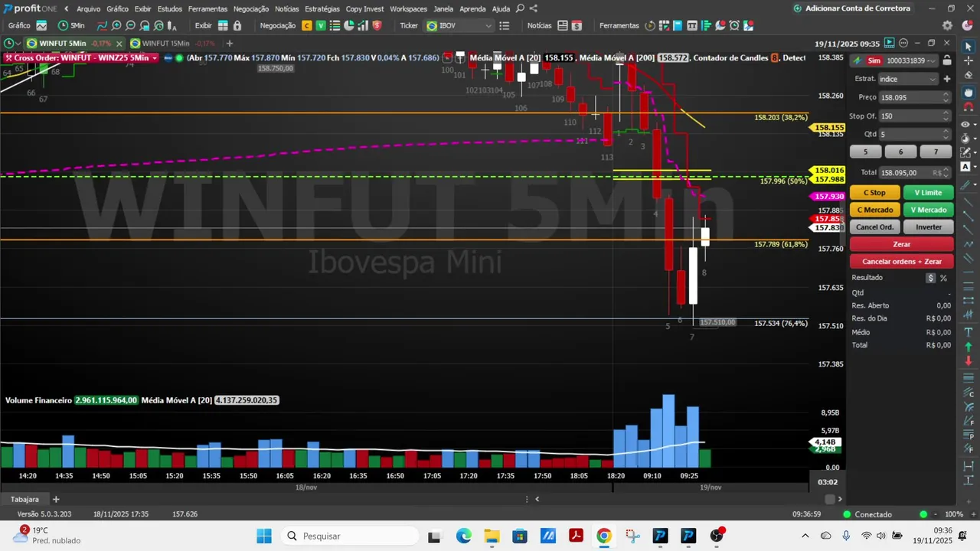Click the V Limite order button

tap(929, 193)
